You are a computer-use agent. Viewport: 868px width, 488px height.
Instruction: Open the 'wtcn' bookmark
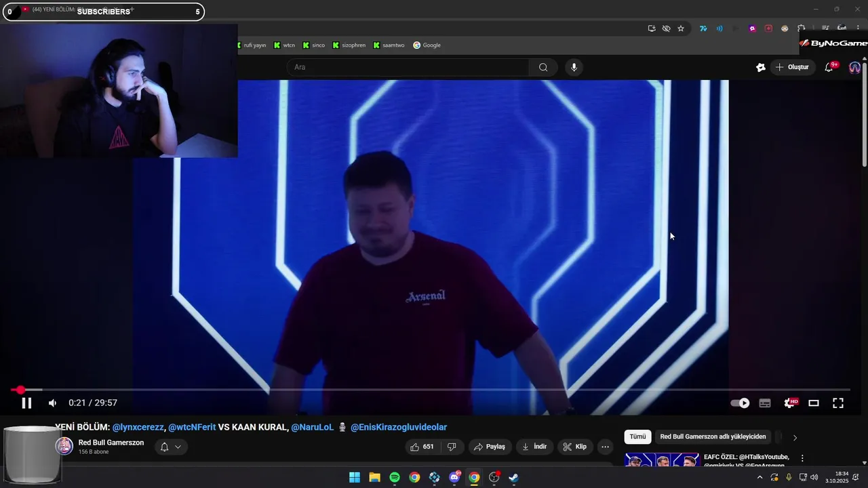[285, 45]
